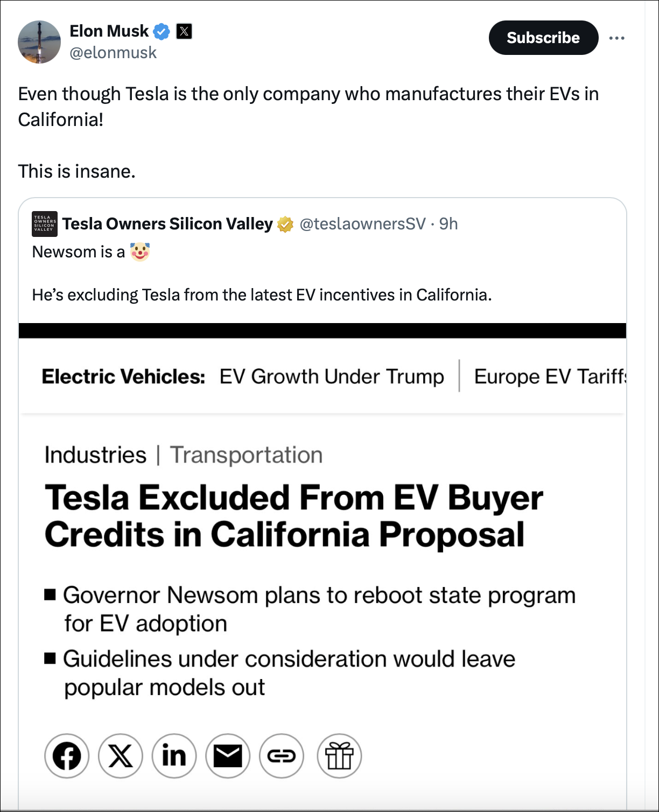Screen dimensions: 659x812
Task: Click Tesla Owners Silicon Valley avatar
Action: (x=44, y=224)
